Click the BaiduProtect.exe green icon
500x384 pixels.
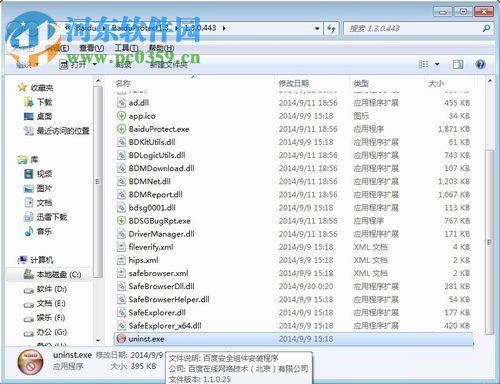point(121,129)
